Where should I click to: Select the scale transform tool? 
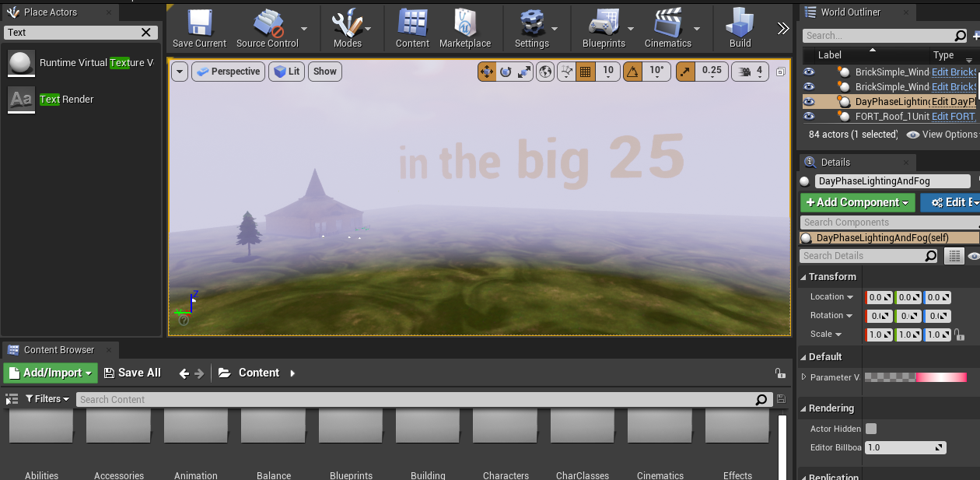tap(524, 72)
